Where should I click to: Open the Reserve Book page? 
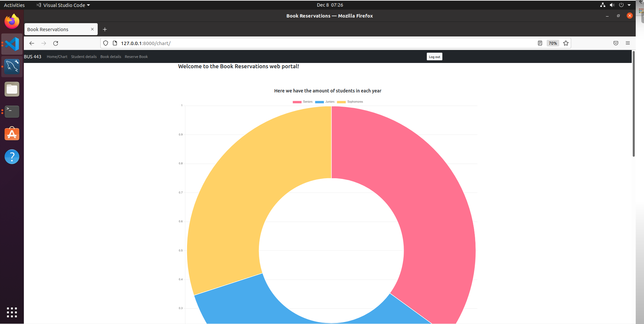136,56
